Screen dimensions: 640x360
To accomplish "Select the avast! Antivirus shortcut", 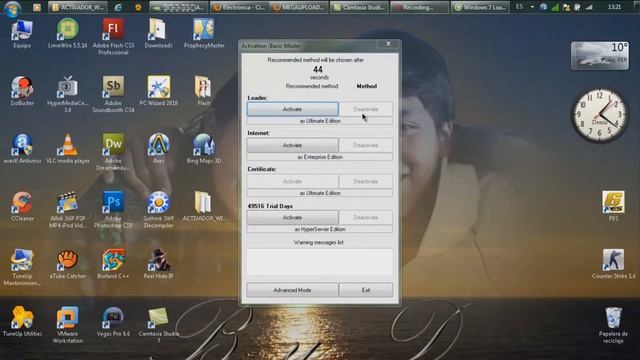I will coord(22,149).
